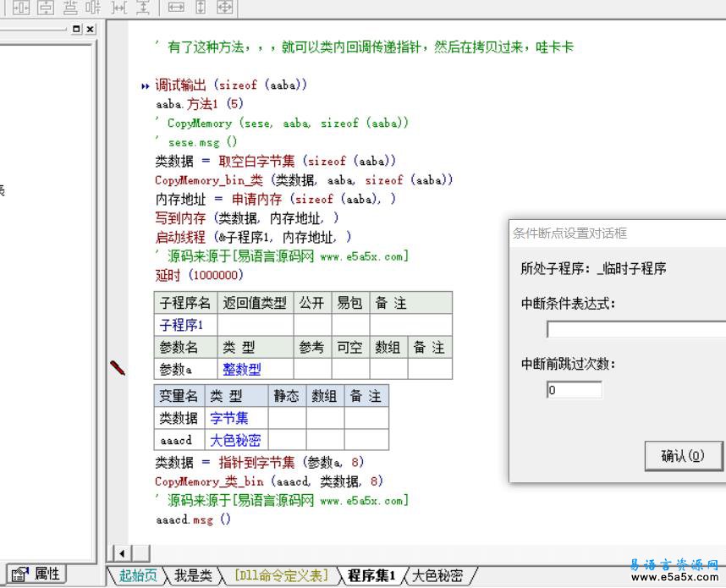Maximize the left docked panel

pyautogui.click(x=76, y=29)
